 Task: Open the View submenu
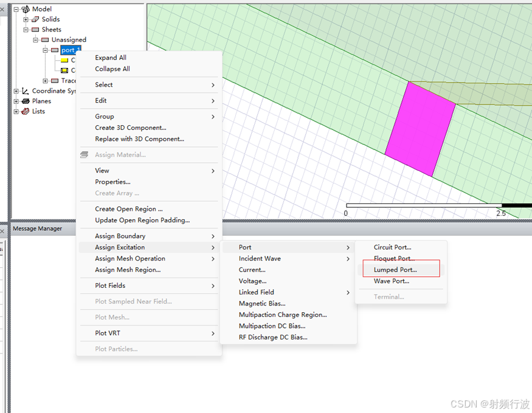[x=150, y=171]
